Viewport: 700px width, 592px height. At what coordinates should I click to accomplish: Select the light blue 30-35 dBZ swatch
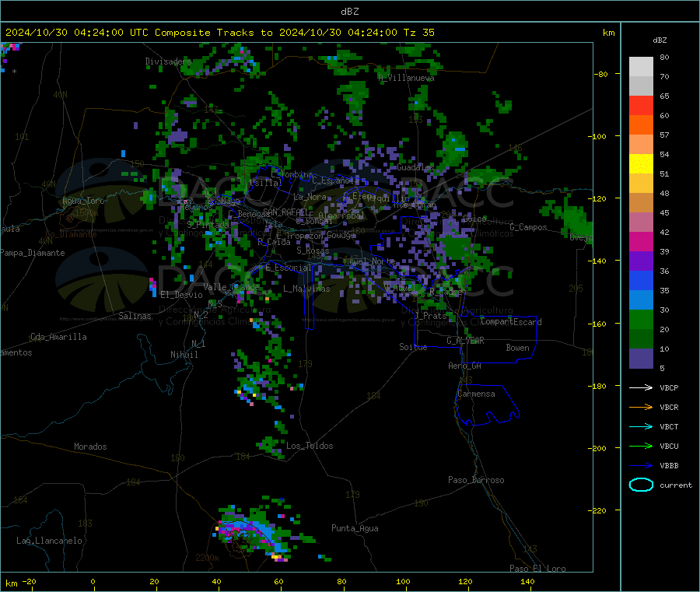click(641, 300)
